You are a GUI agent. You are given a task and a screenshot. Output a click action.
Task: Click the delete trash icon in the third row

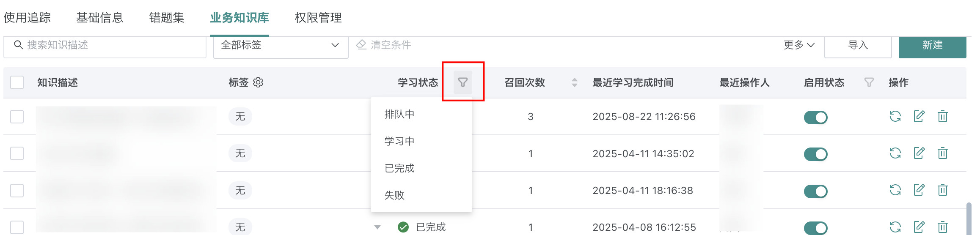(942, 190)
